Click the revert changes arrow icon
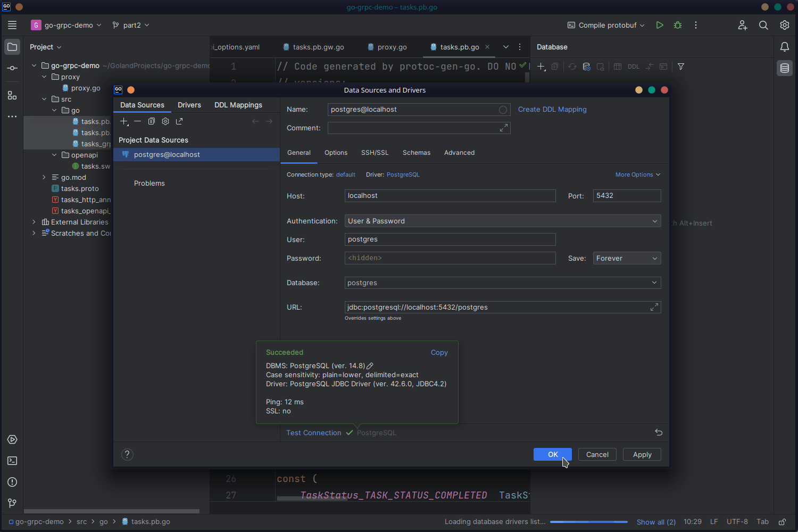 [659, 433]
